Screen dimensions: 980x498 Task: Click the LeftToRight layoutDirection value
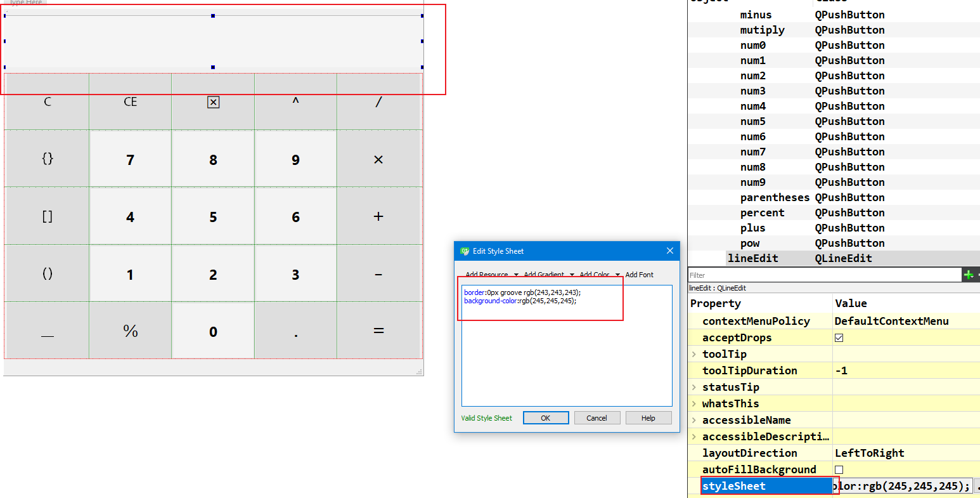[869, 453]
